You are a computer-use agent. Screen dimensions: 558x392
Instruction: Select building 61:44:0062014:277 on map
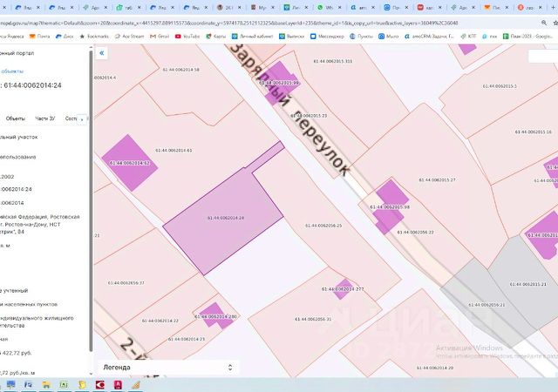344,288
